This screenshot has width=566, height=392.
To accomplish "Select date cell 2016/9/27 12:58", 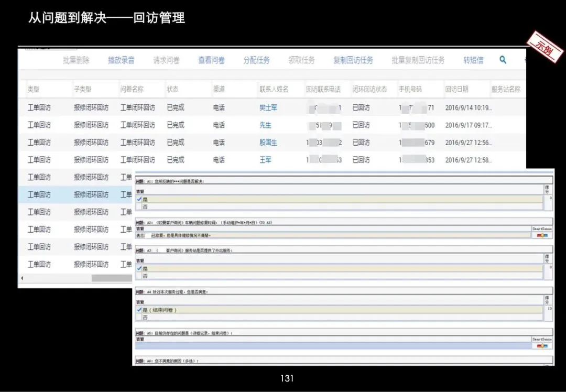I will [469, 159].
